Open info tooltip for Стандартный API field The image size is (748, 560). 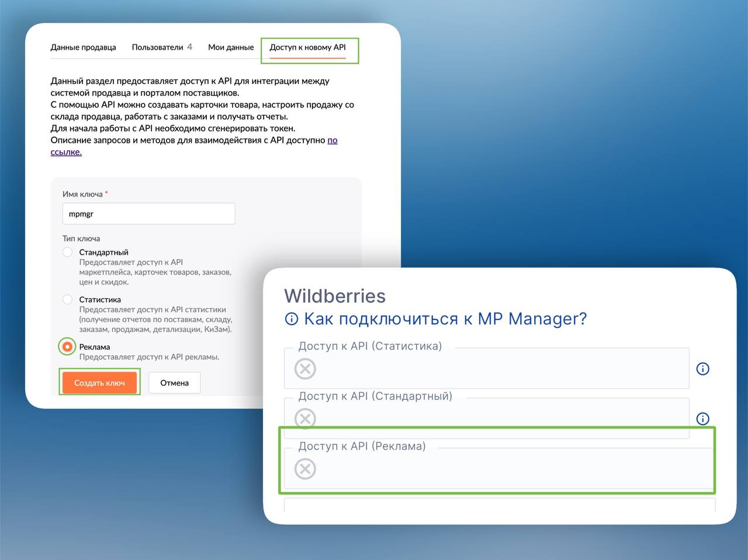(702, 419)
